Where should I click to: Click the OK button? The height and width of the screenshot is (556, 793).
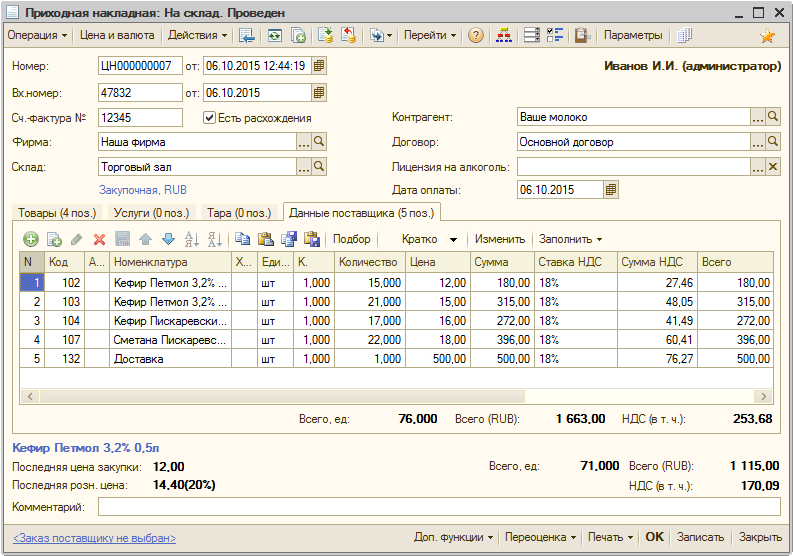[654, 537]
